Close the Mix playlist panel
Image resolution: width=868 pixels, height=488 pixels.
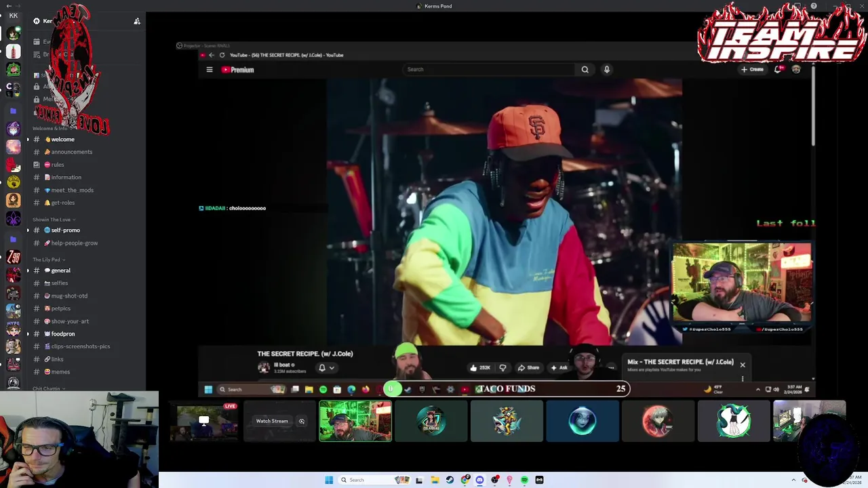tap(743, 365)
